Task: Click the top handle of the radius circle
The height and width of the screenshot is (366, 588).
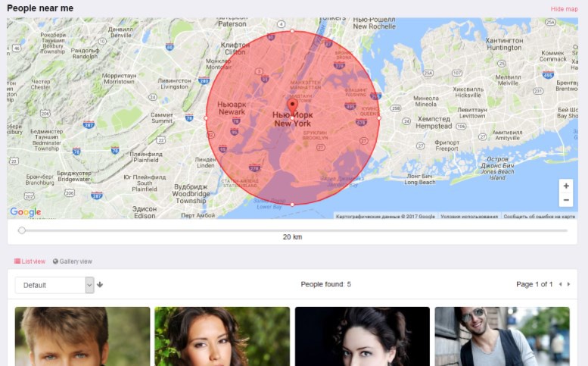Action: 293,31
